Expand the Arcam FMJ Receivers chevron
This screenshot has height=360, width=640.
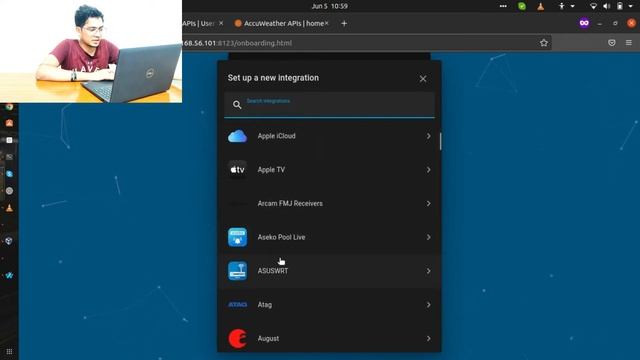coord(428,203)
